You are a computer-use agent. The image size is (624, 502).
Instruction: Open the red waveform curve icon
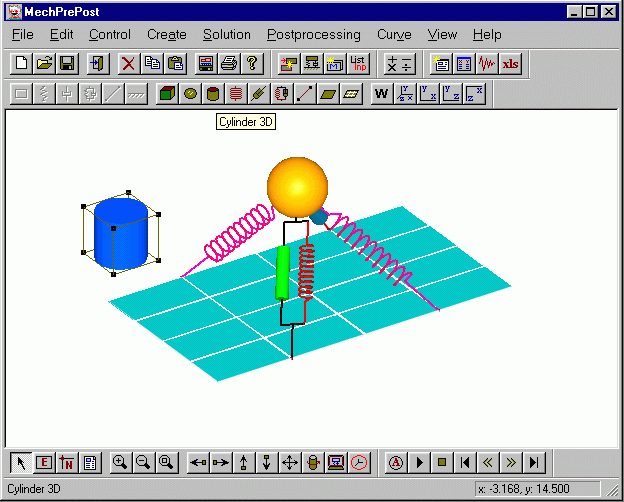click(488, 64)
